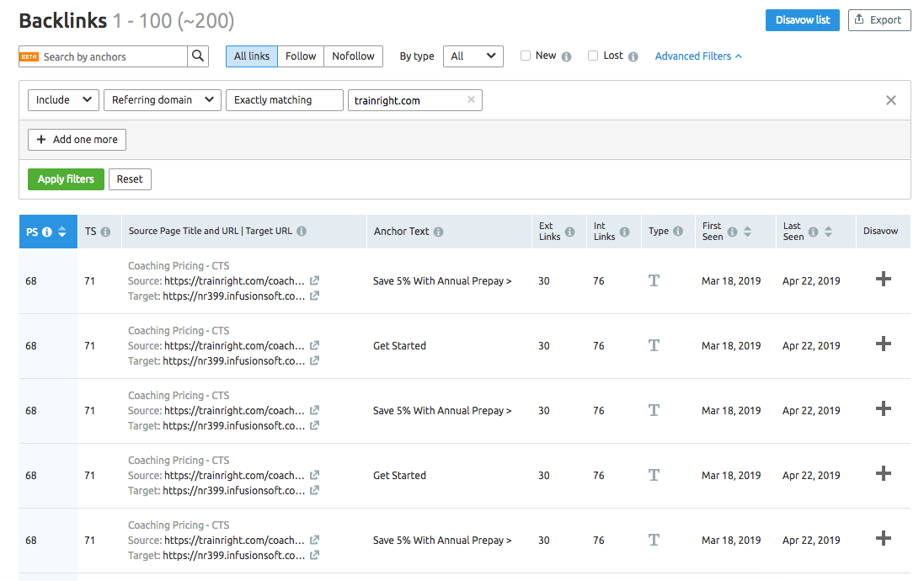The image size is (924, 581).
Task: Click Add one more filter button
Action: click(x=77, y=140)
